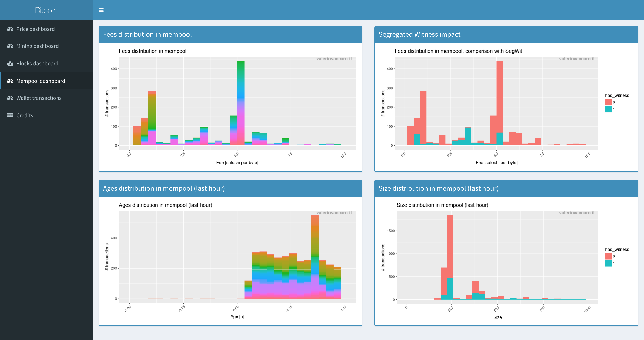
Task: Click the Wallet transactions gauge icon
Action: pyautogui.click(x=10, y=98)
